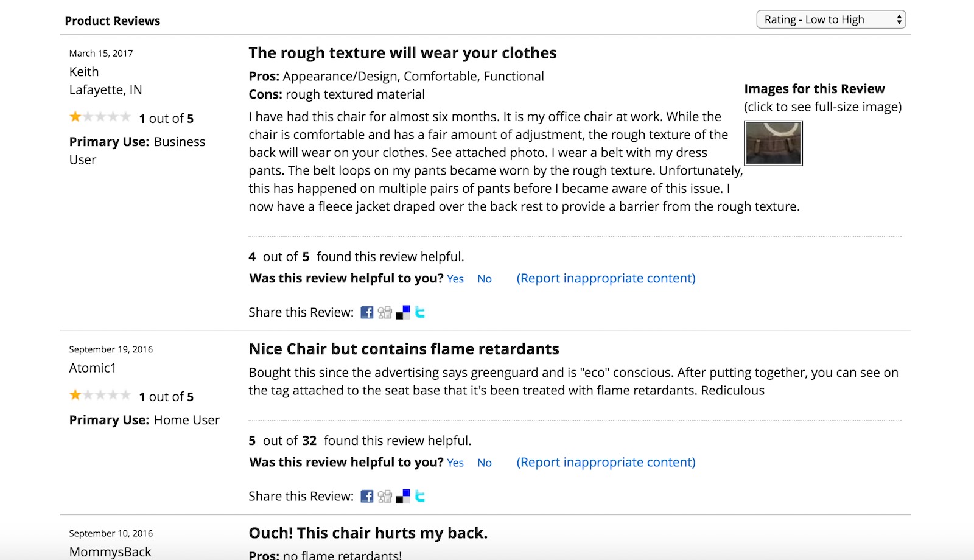Image resolution: width=974 pixels, height=560 pixels.
Task: Click the 'Nice Chair but contains flame retardants' heading
Action: coord(404,349)
